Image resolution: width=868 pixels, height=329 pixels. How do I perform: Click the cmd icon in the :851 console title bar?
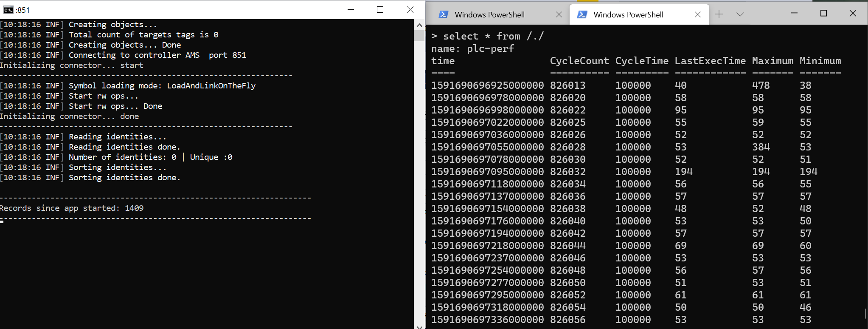click(8, 10)
